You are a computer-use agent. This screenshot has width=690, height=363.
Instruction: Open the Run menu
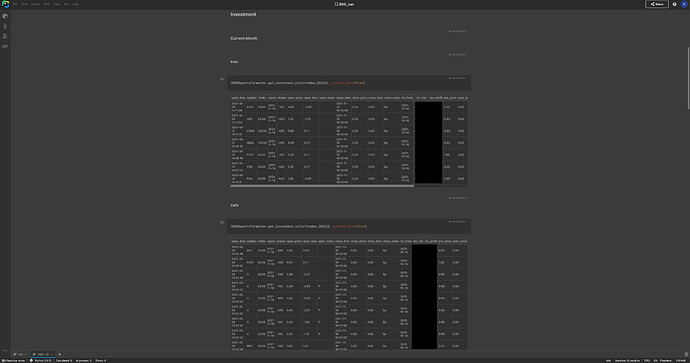pos(66,4)
